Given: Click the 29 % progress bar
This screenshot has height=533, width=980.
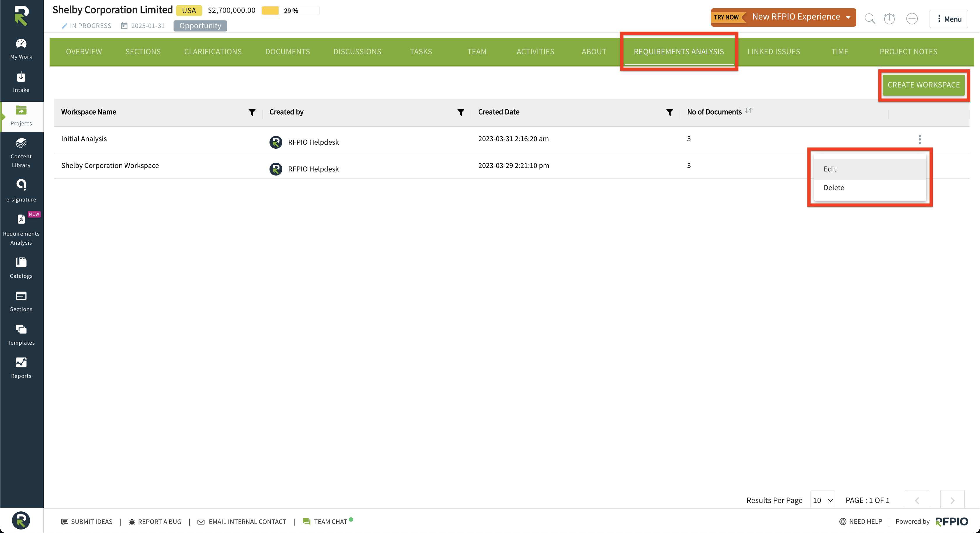Looking at the screenshot, I should pos(290,11).
